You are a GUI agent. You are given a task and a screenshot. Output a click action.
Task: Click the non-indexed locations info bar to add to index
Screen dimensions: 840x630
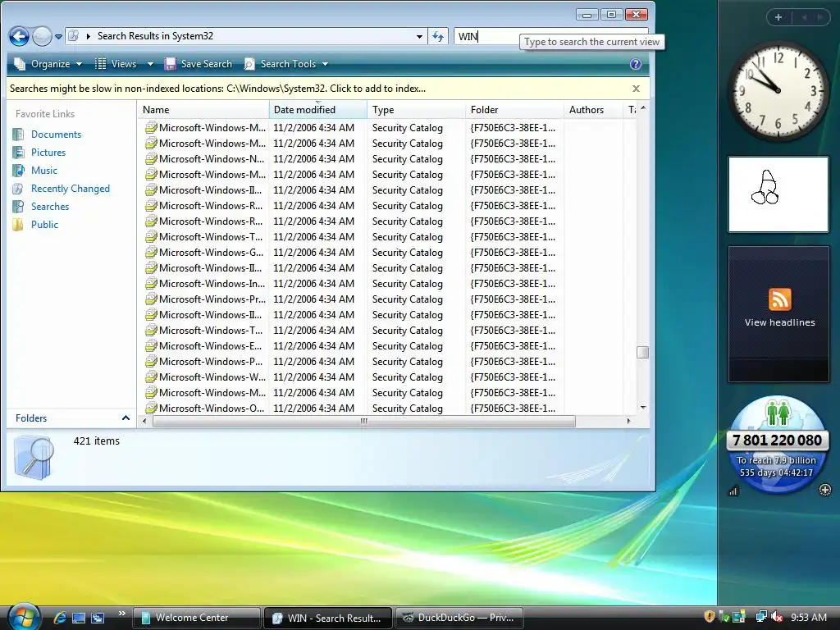click(x=217, y=89)
